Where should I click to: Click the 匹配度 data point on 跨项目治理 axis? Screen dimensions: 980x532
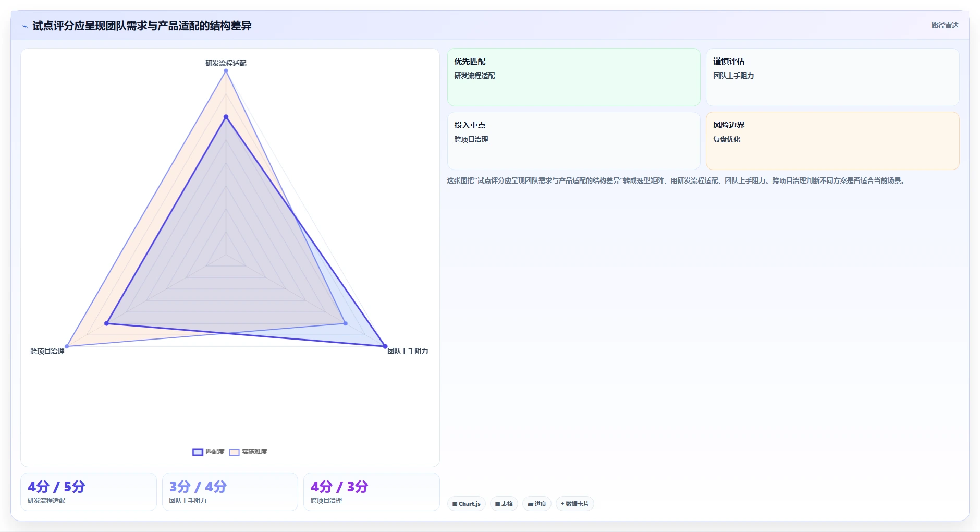pos(107,323)
